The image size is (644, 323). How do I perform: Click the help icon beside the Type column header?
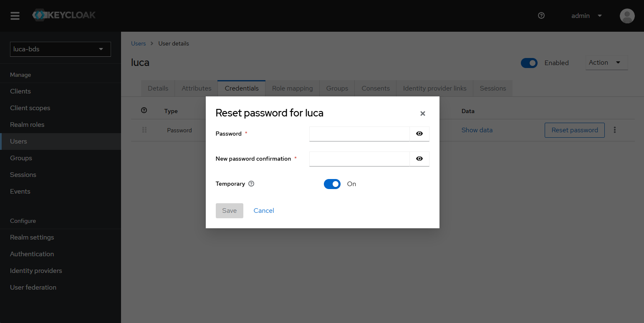pyautogui.click(x=144, y=110)
